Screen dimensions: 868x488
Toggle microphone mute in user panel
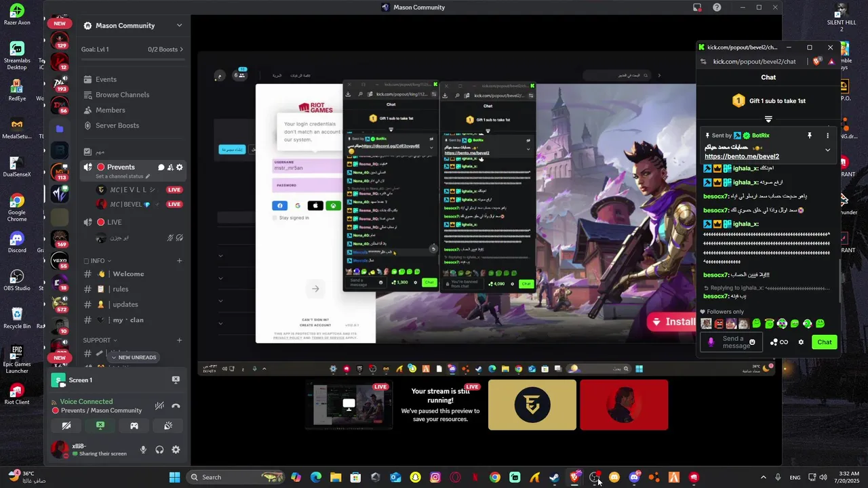[143, 449]
